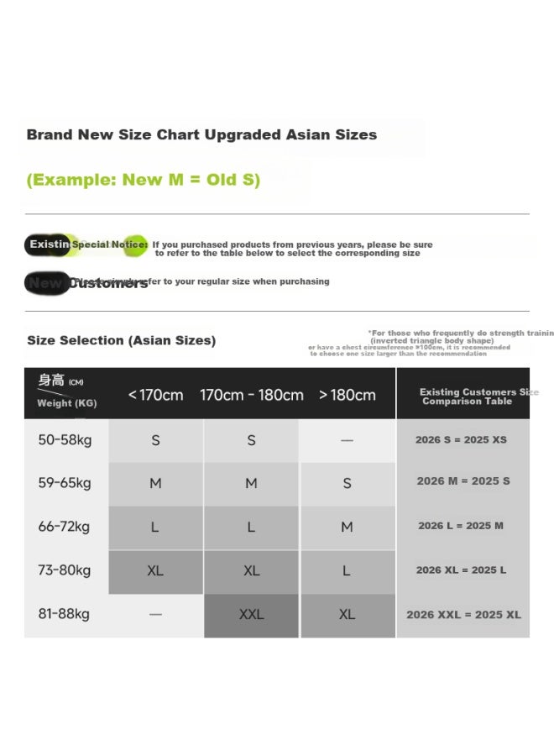Click the 2026 S = 2025 XS entry
The height and width of the screenshot is (756, 554).
point(461,439)
